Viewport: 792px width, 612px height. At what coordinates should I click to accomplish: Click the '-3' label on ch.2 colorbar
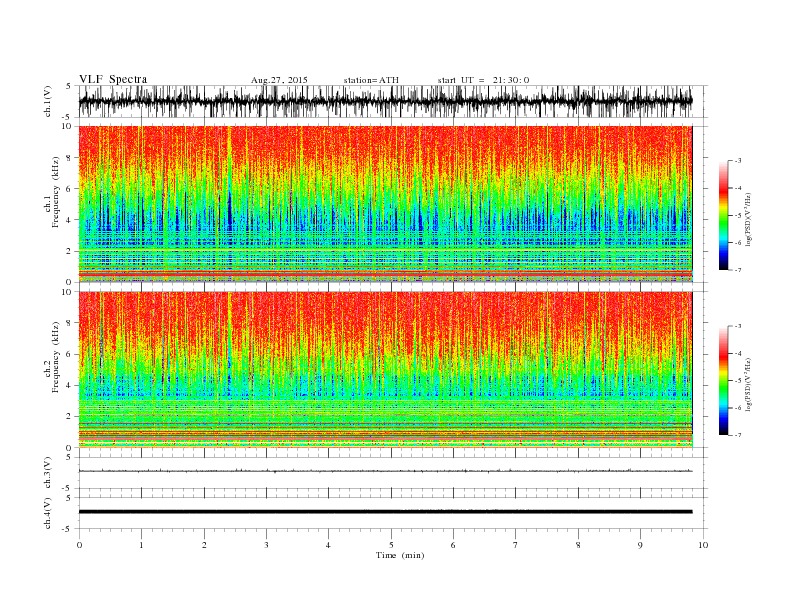tap(738, 326)
